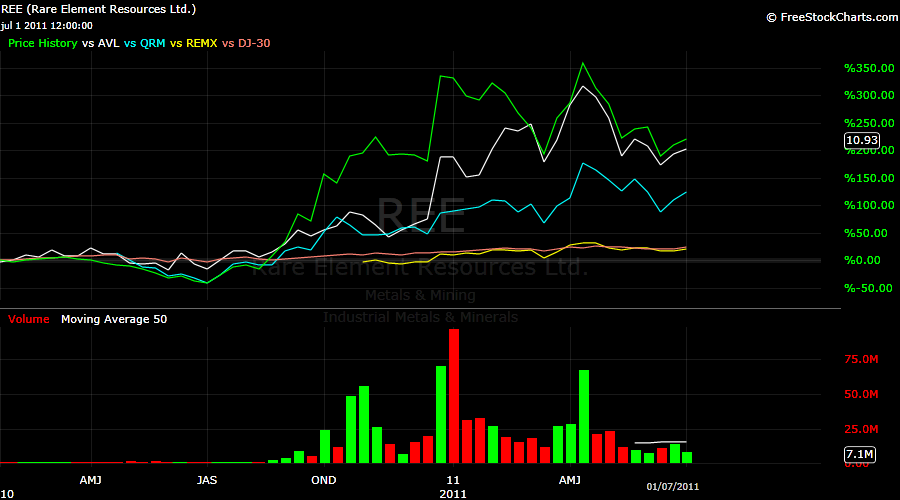Click the AMJ label after 2011
This screenshot has width=900, height=500.
click(x=569, y=480)
